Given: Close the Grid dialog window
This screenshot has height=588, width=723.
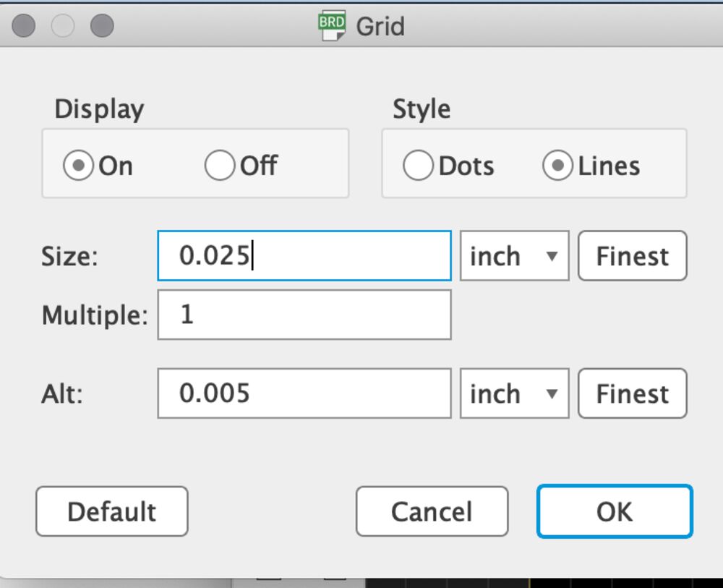Looking at the screenshot, I should (x=24, y=26).
